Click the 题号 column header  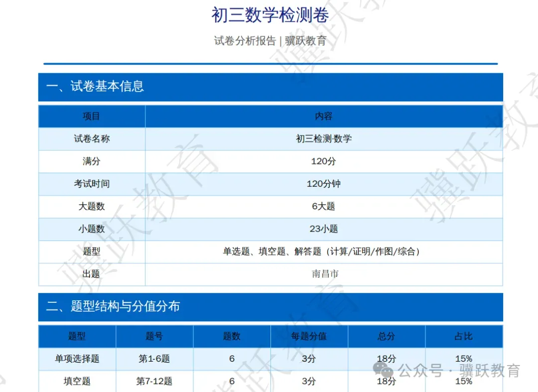(x=154, y=336)
